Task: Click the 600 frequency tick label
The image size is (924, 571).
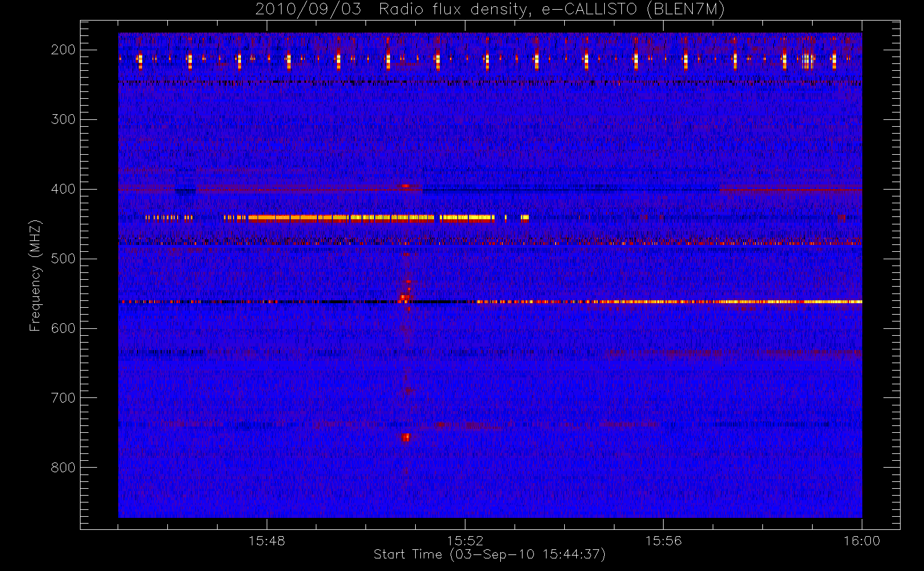Action: pyautogui.click(x=63, y=328)
